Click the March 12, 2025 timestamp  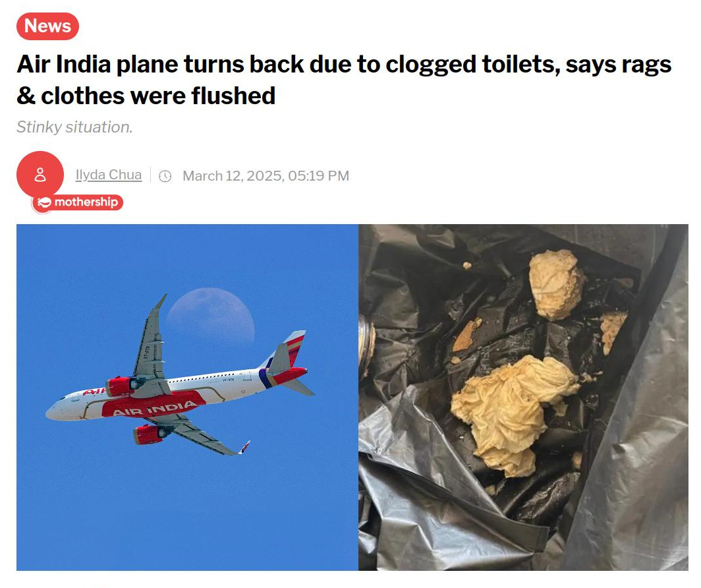tap(266, 176)
